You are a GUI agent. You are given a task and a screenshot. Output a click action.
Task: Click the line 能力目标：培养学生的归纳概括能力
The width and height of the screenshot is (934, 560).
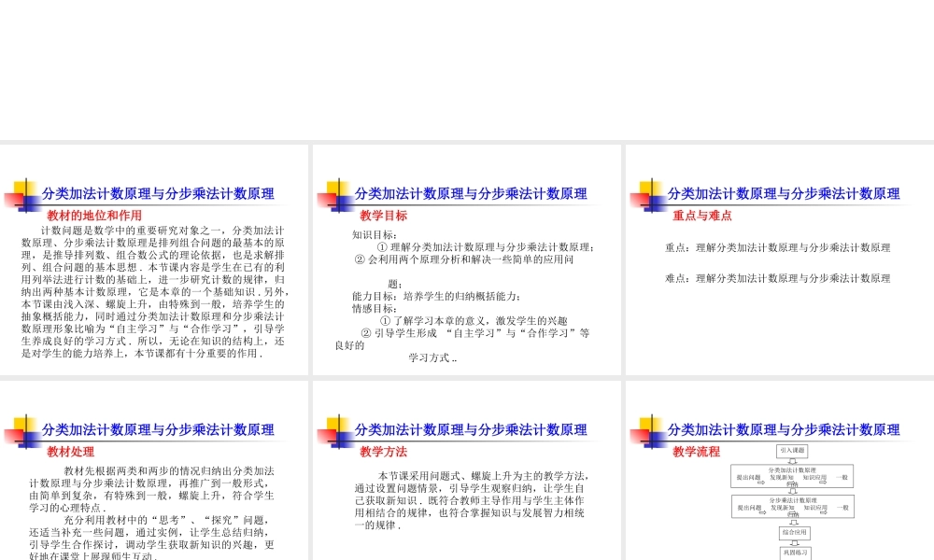[x=437, y=296]
